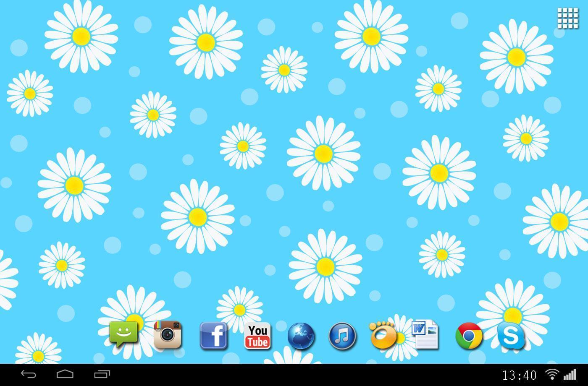Open the app drawer grid
588x386 pixels.
point(567,18)
